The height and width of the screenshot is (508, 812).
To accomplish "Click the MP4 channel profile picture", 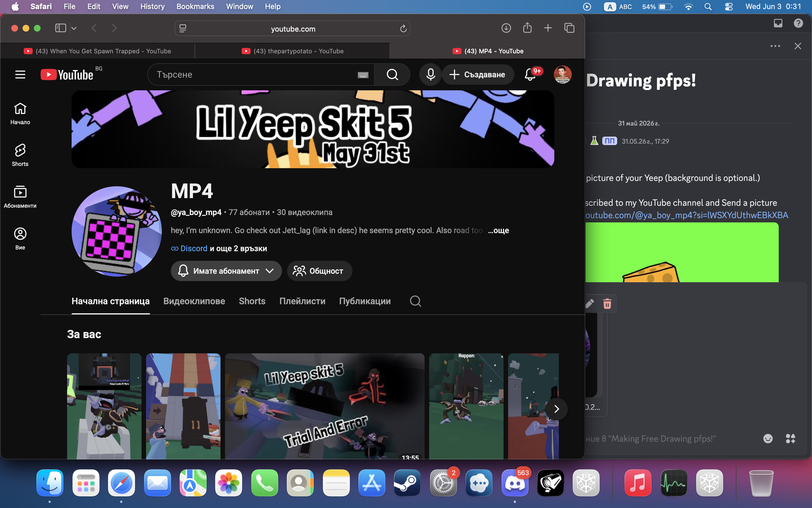I will tap(116, 231).
